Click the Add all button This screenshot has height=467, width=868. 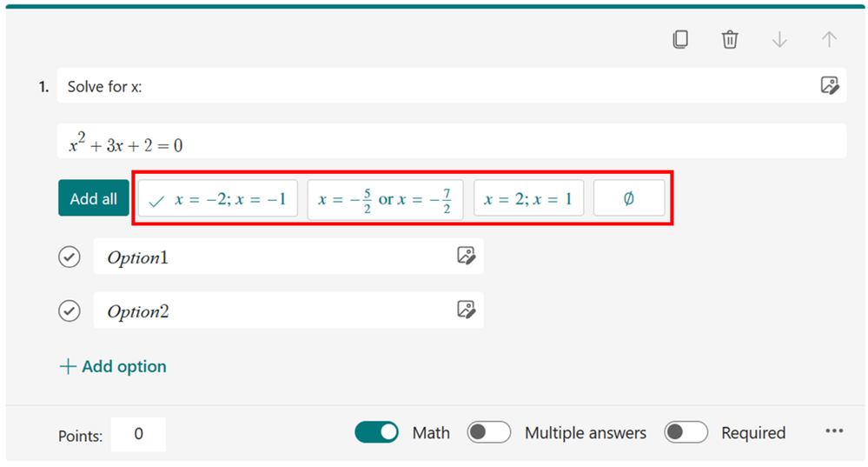(93, 198)
